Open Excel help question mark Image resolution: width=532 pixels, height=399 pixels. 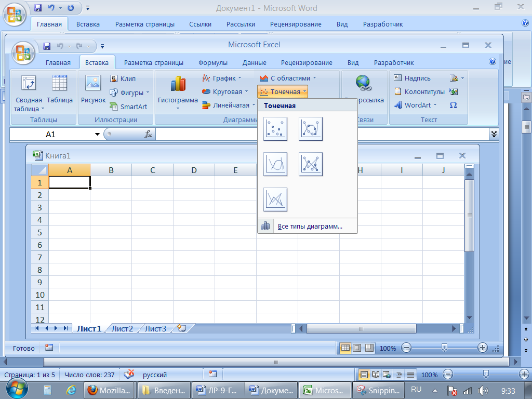(493, 61)
